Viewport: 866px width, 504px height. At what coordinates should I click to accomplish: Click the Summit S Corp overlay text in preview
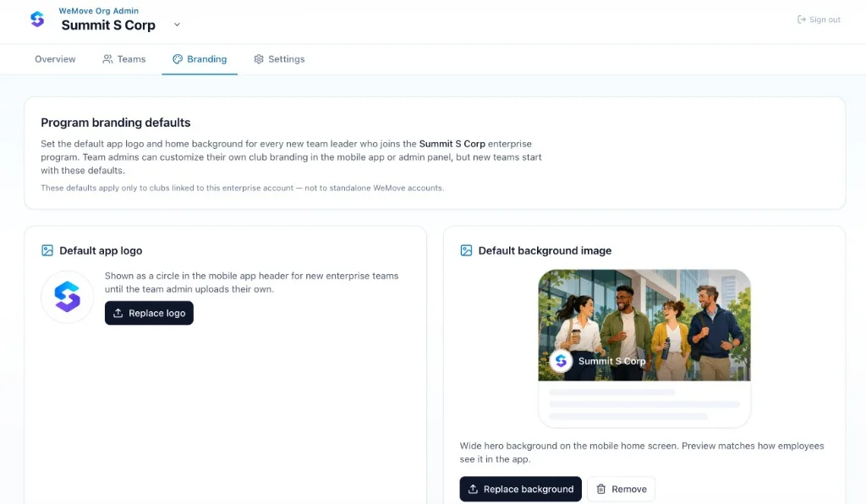pos(612,361)
